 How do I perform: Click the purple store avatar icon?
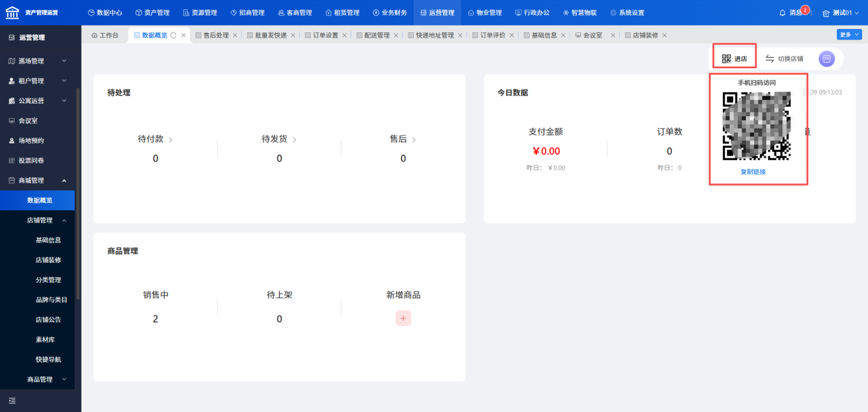pos(827,58)
